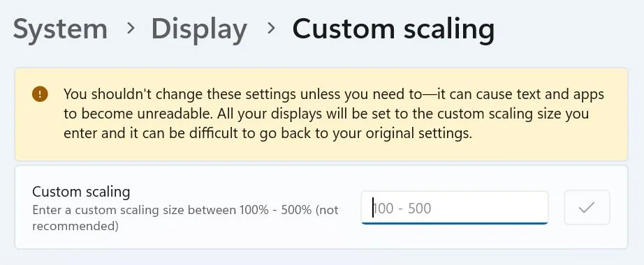Click the "your original settings" warning line

pos(268,133)
